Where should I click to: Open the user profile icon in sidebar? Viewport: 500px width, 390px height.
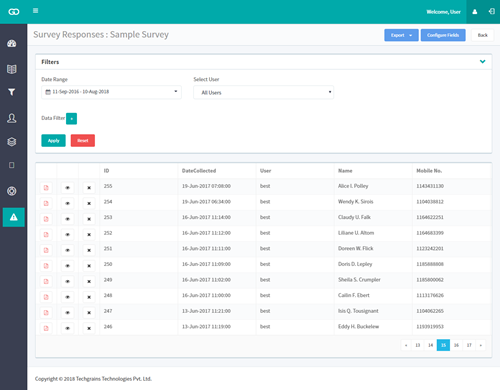tap(12, 118)
